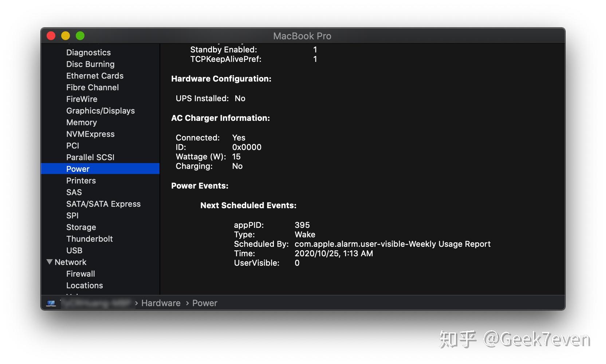Show NVMExpress details
Viewport: 606px width, 364px height.
click(x=90, y=134)
